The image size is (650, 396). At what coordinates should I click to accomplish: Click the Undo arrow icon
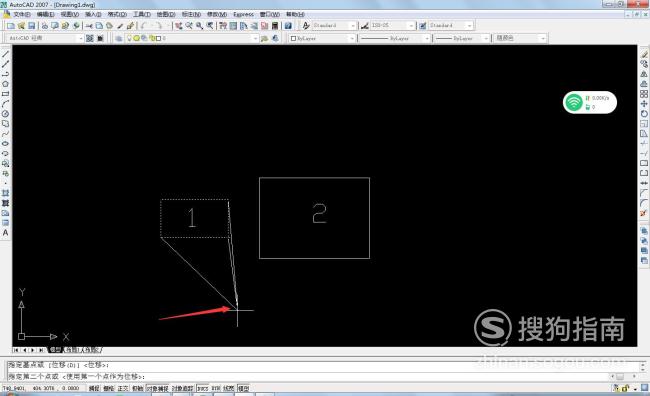[x=144, y=26]
